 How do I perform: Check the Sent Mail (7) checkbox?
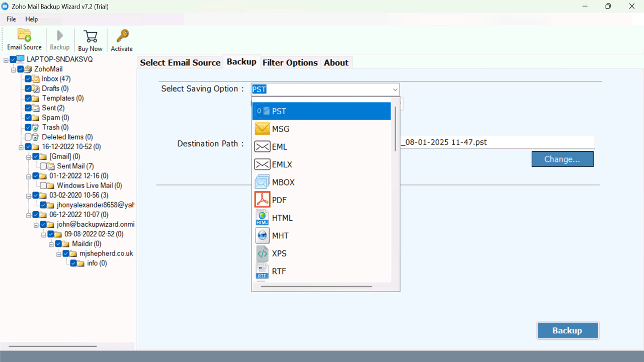pos(43,166)
